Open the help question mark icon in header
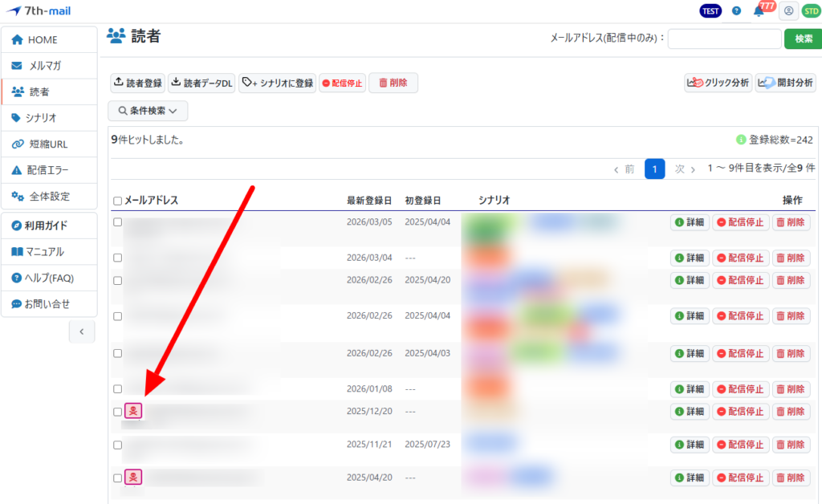Image resolution: width=822 pixels, height=504 pixels. click(x=736, y=11)
